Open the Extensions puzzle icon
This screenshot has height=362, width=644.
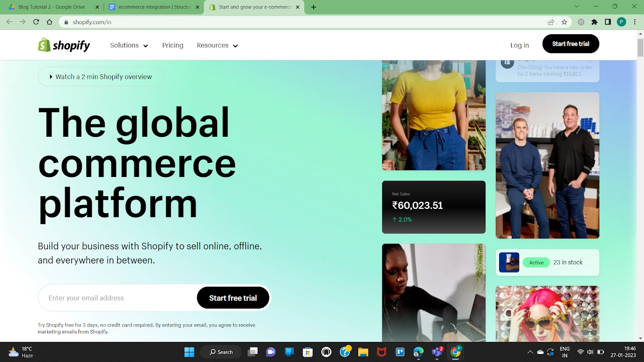594,22
